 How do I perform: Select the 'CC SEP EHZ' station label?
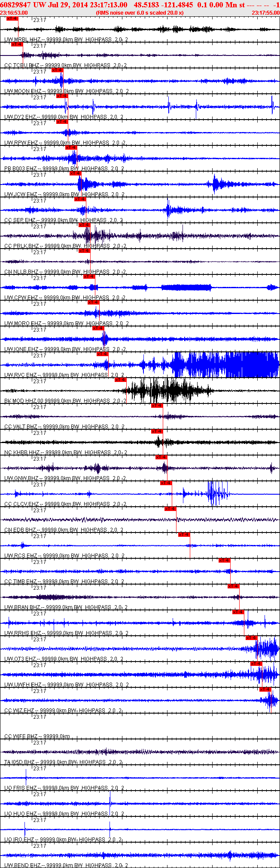(20, 220)
